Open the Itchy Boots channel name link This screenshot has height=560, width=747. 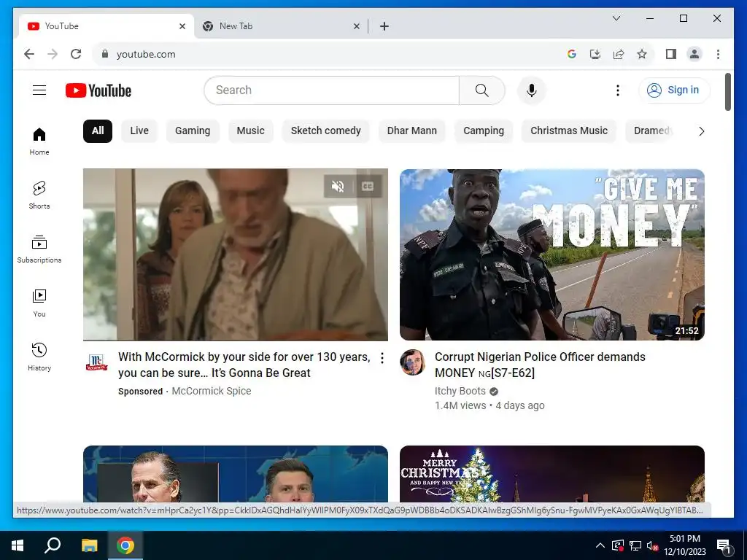point(460,391)
